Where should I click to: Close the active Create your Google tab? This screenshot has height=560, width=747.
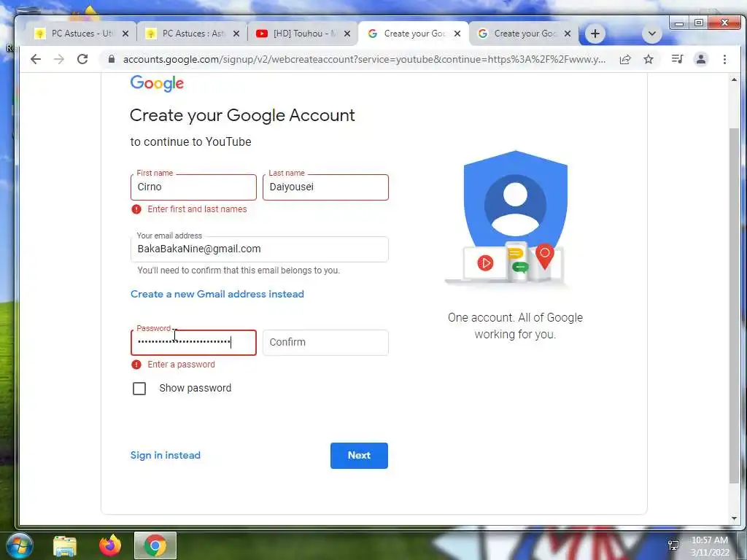click(x=457, y=34)
